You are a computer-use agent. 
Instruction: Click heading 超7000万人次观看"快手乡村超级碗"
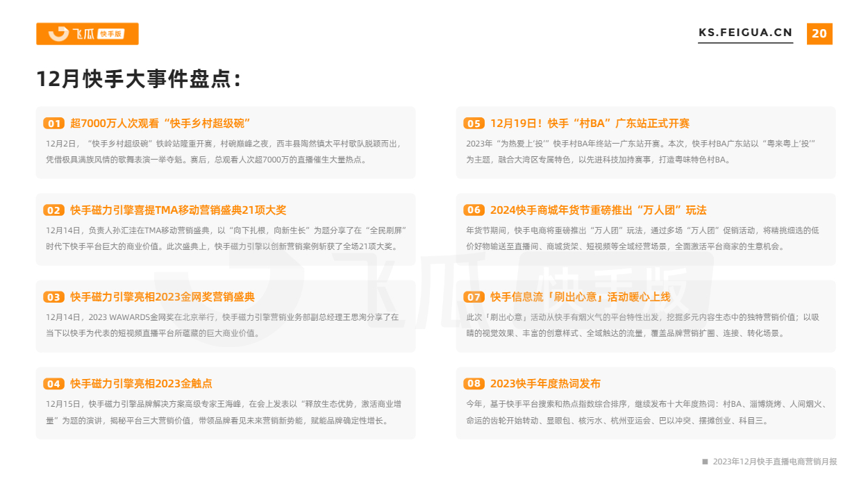tap(160, 124)
